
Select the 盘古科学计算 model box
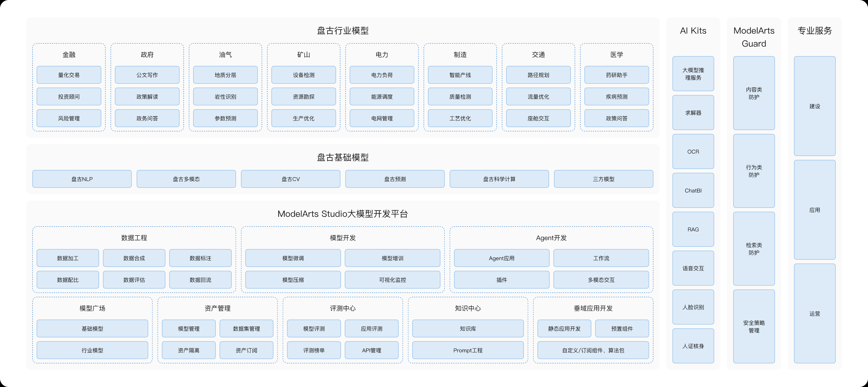click(x=499, y=179)
